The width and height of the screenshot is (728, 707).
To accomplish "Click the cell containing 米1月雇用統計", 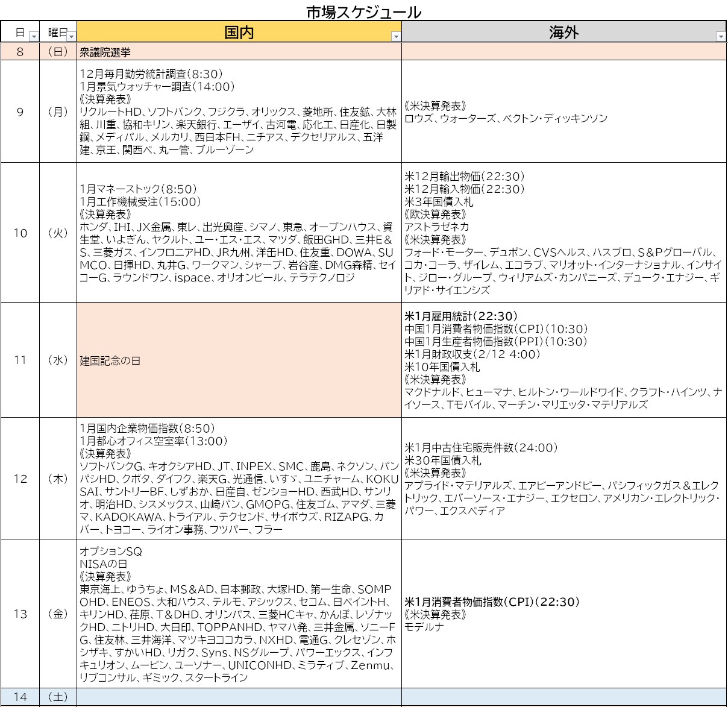I will pos(563,360).
